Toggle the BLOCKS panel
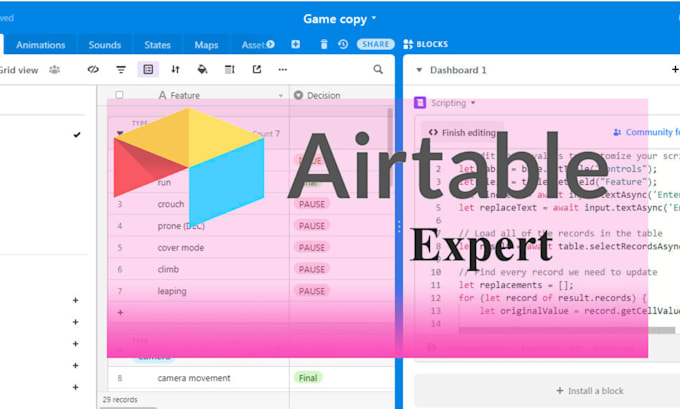Viewport: 680px width, 409px height. coord(426,44)
